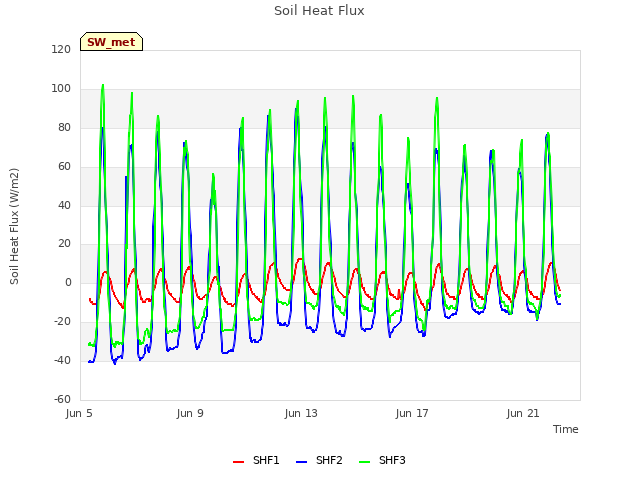Click the Jun 21 x-axis label
The image size is (640, 480).
click(523, 413)
